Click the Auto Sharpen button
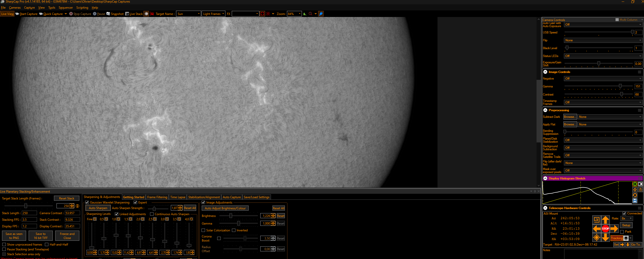The height and width of the screenshot is (259, 644). click(98, 208)
